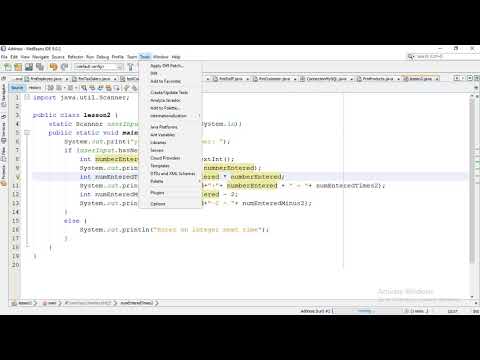Open the default config dropdown

(x=98, y=67)
